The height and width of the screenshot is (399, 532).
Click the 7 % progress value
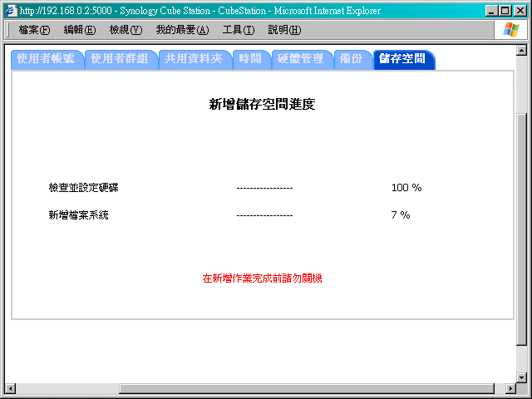click(401, 215)
